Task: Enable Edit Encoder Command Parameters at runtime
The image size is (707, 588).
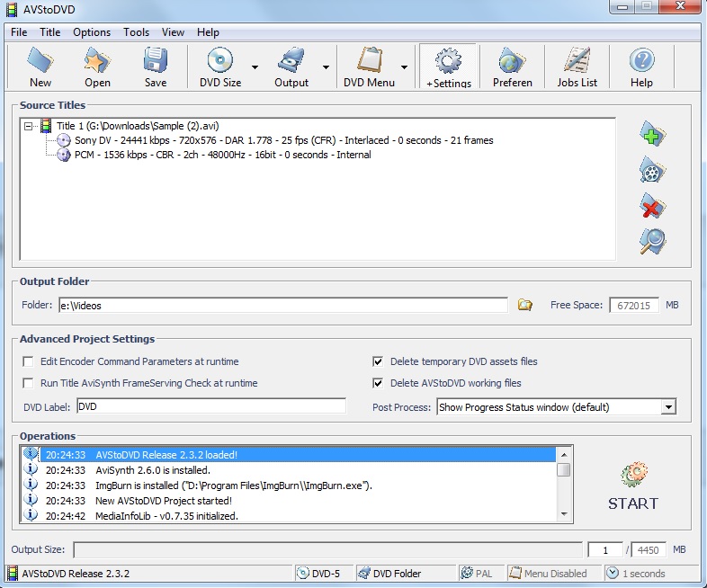Action: tap(28, 361)
